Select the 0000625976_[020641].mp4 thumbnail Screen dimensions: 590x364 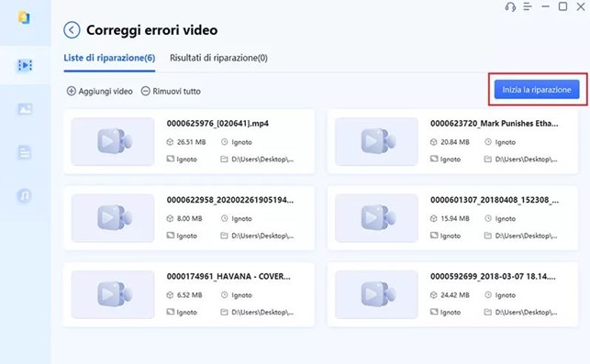click(113, 141)
